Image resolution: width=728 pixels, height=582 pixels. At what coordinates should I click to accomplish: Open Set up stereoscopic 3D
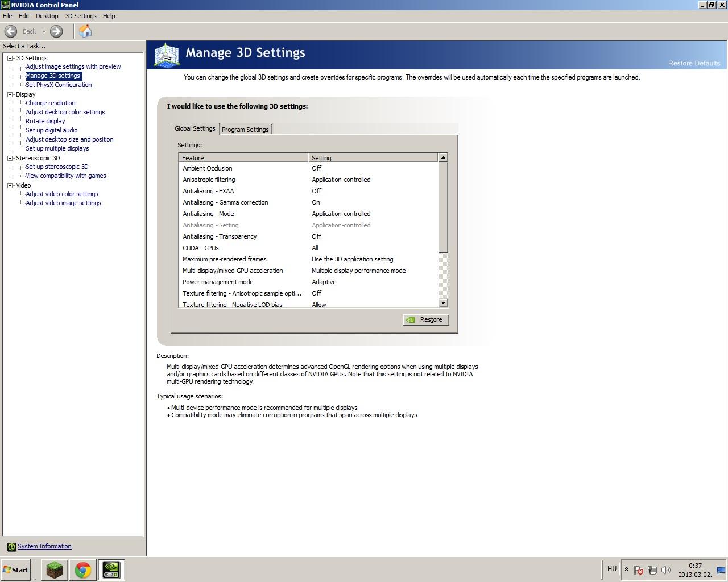(x=57, y=167)
